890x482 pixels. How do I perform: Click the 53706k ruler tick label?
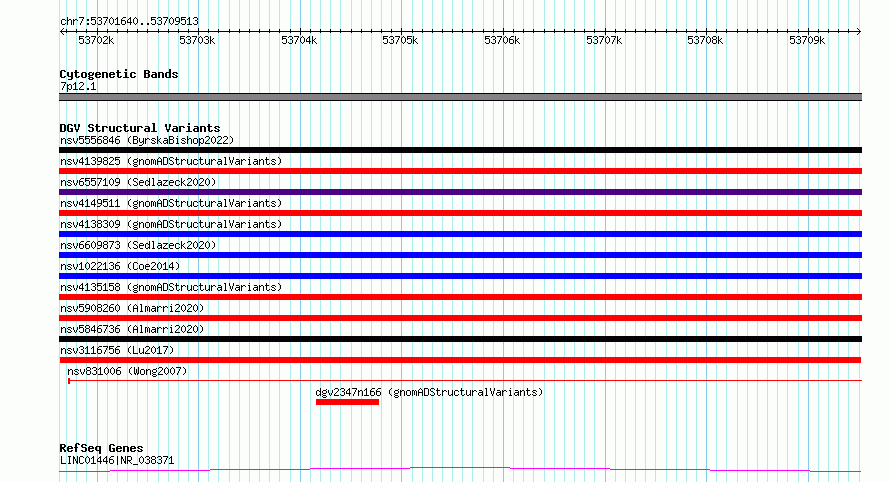click(x=502, y=41)
